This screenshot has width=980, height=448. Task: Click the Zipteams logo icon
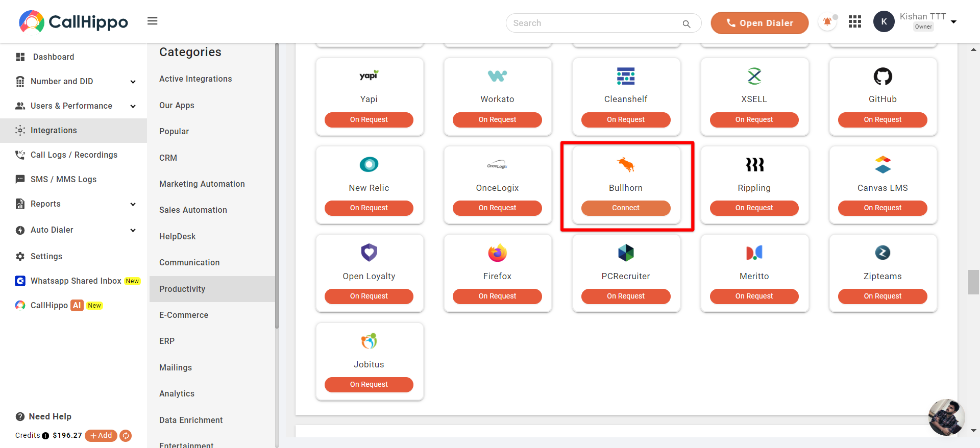(883, 253)
